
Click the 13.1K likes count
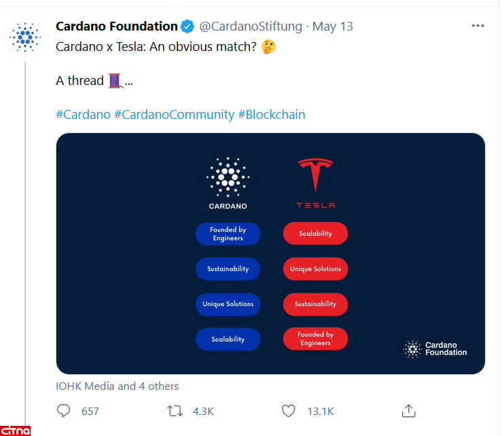coord(321,411)
